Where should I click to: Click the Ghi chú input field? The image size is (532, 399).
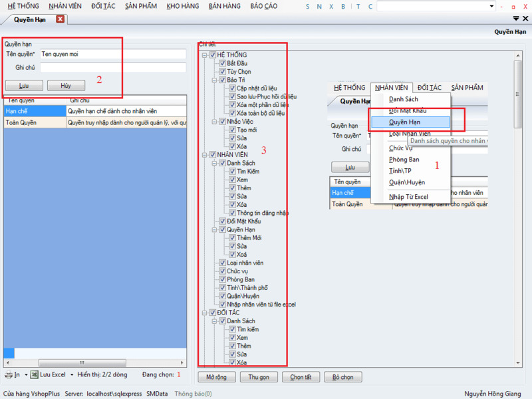click(x=113, y=67)
